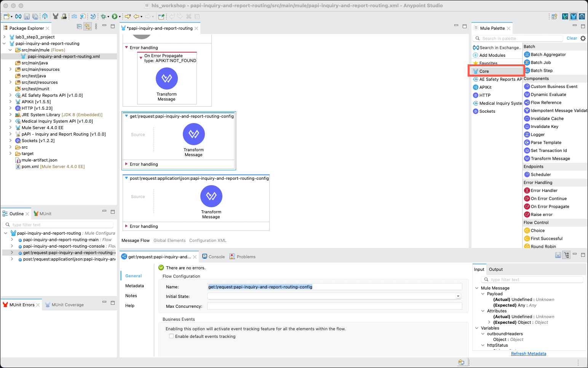Click the Debug bug icon

(103, 16)
